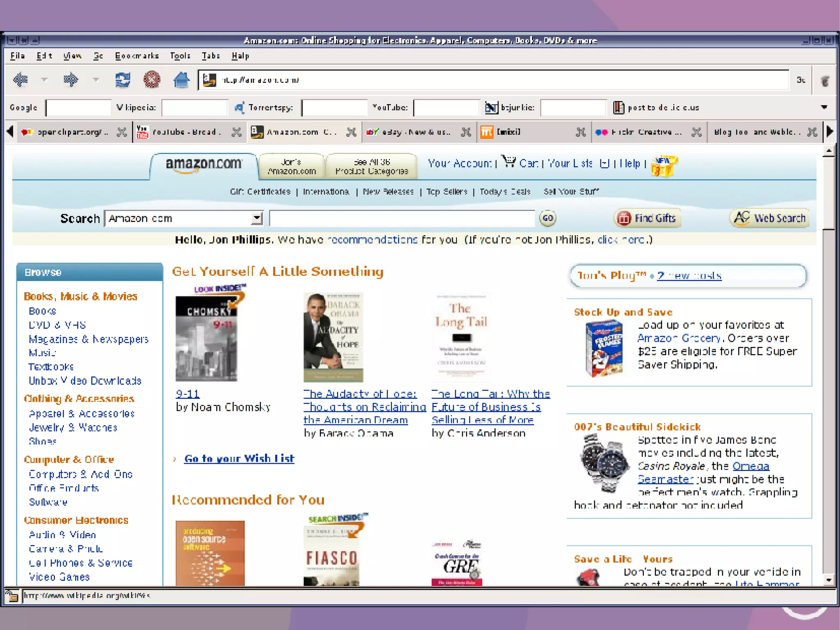Image resolution: width=840 pixels, height=630 pixels.
Task: Click the Amazon search text field
Action: (x=402, y=218)
